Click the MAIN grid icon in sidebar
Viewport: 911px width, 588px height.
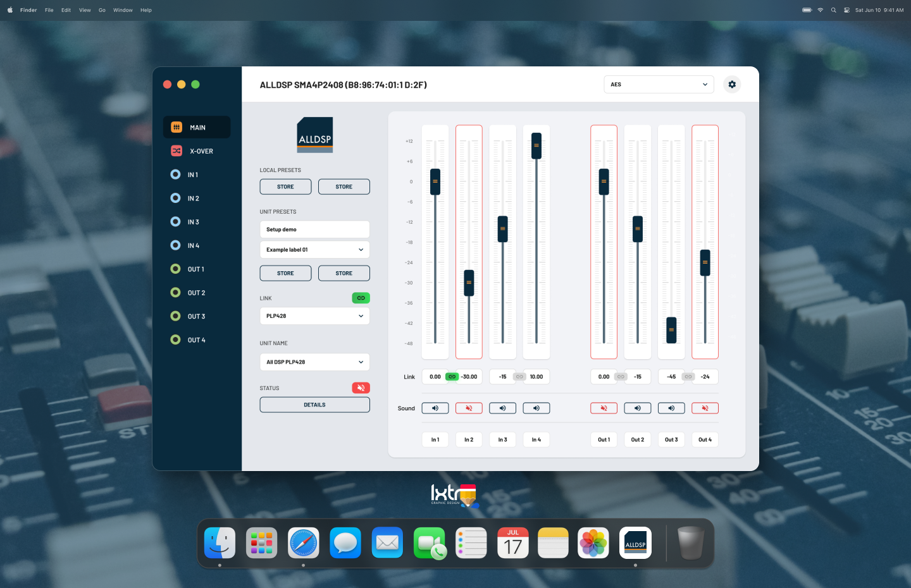tap(177, 127)
